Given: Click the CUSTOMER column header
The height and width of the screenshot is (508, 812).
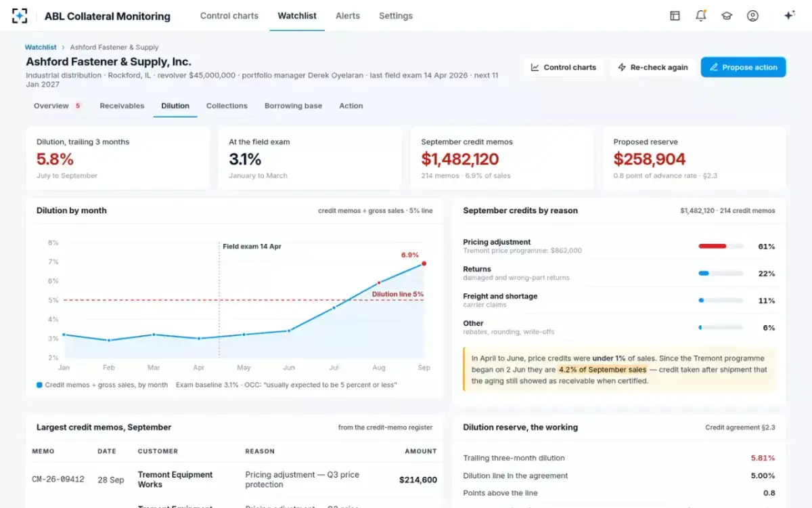Looking at the screenshot, I should [x=158, y=451].
